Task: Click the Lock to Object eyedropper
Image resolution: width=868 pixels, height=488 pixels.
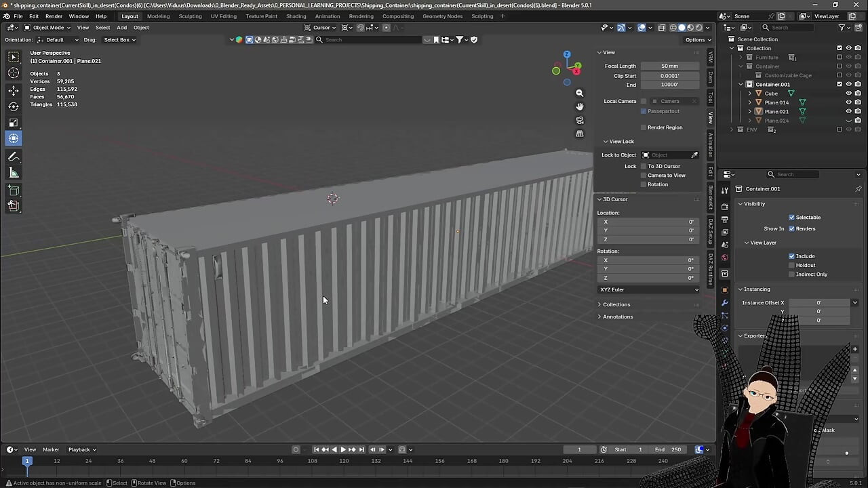Action: (x=694, y=155)
